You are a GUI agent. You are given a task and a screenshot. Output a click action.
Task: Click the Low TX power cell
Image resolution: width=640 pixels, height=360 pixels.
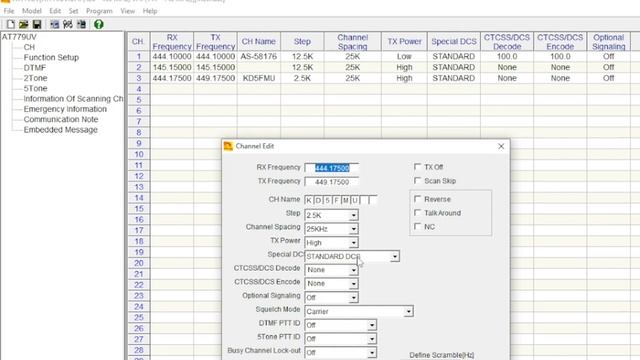(404, 56)
